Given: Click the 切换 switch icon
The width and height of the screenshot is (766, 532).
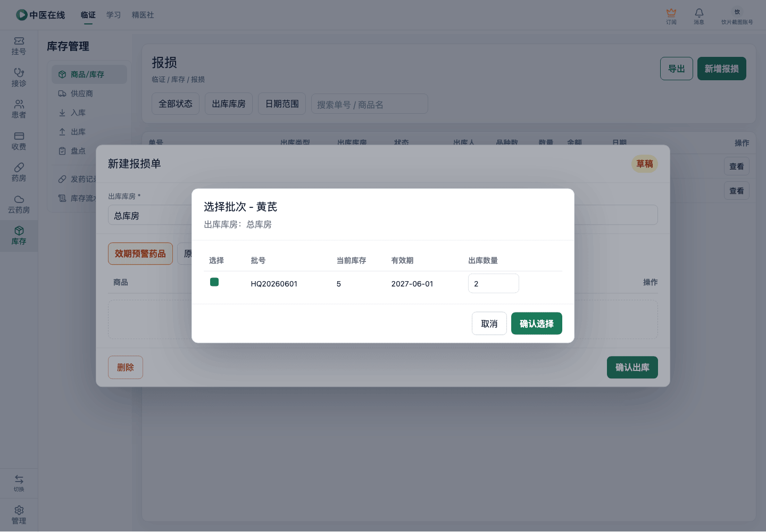Looking at the screenshot, I should (x=19, y=479).
